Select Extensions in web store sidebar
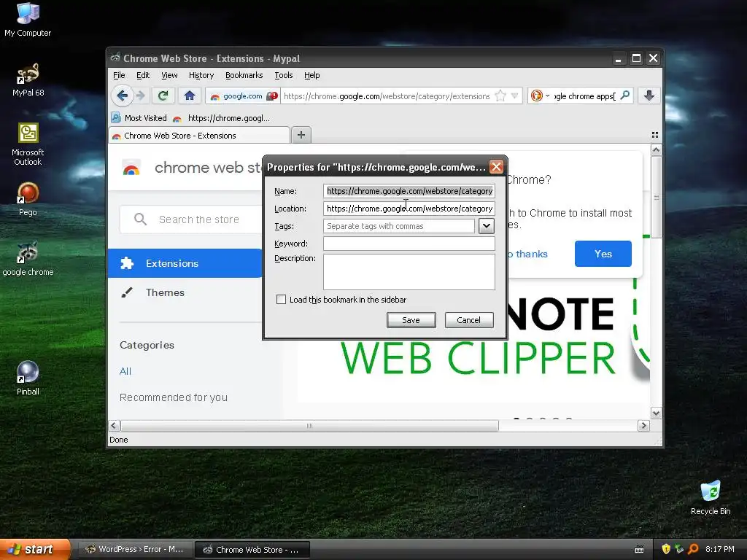747x560 pixels. point(185,263)
